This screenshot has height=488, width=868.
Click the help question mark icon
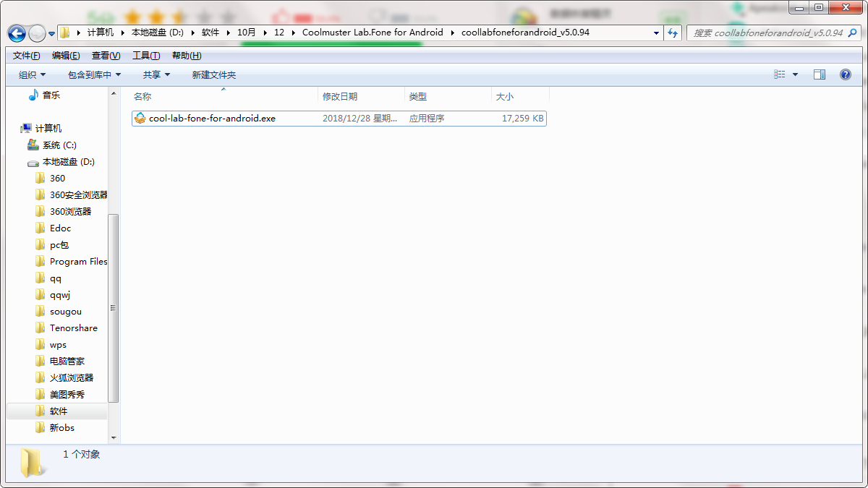point(845,74)
